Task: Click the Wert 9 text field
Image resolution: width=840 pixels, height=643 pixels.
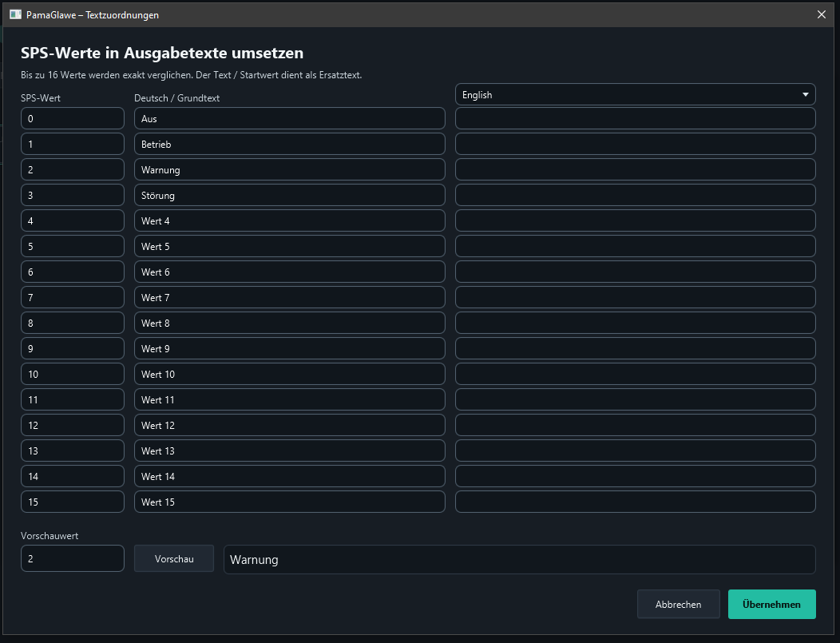Action: 289,348
